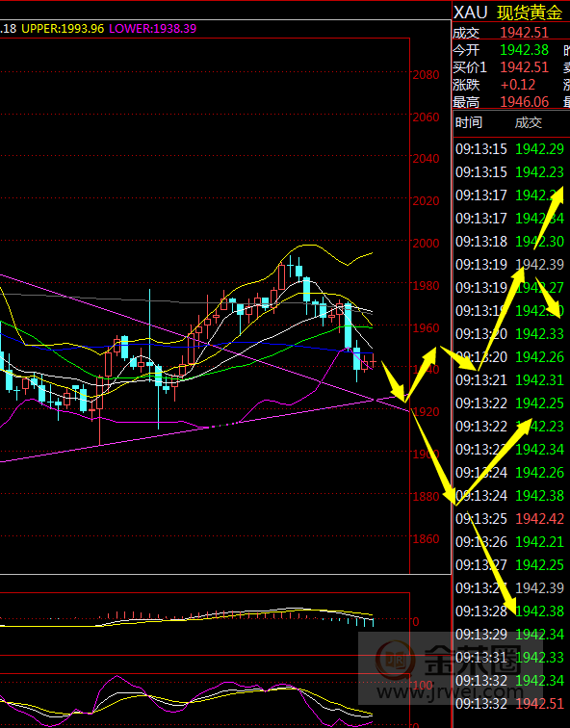The image size is (570, 728).
Task: Click the 最高 high price 1946.06
Action: [524, 102]
